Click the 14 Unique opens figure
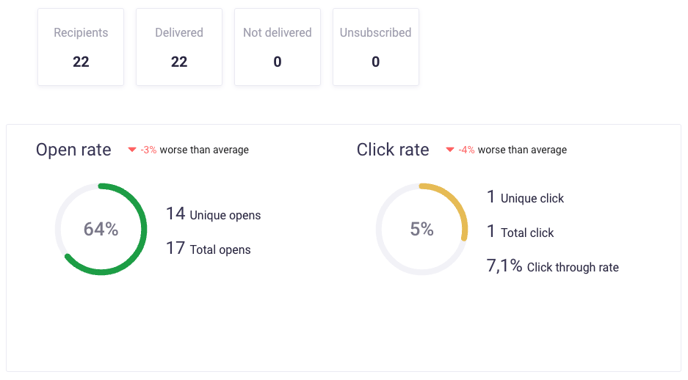The height and width of the screenshot is (380, 688). point(213,214)
